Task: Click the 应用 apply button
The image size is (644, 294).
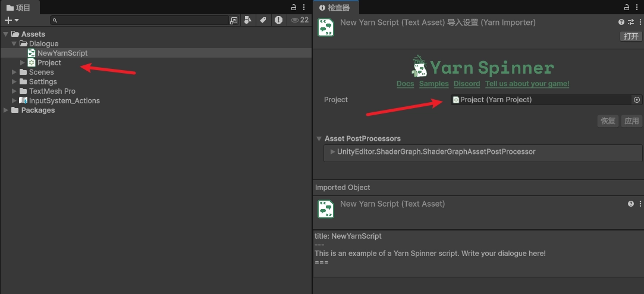Action: 632,121
